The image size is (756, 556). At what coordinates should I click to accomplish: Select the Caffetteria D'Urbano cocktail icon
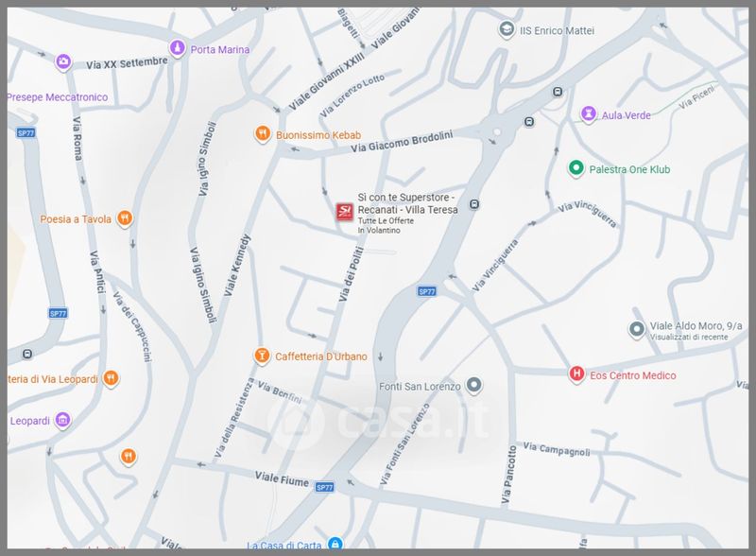[x=261, y=356]
